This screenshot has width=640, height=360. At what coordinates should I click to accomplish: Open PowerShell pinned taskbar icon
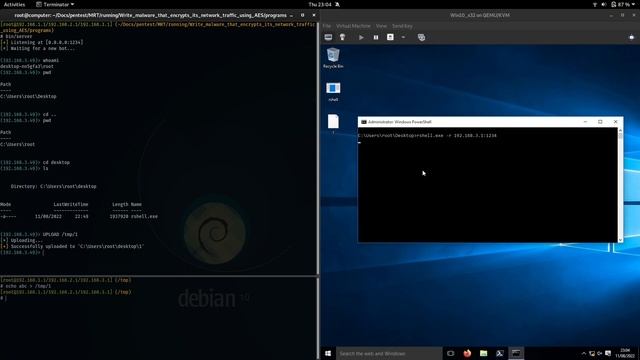pos(500,353)
